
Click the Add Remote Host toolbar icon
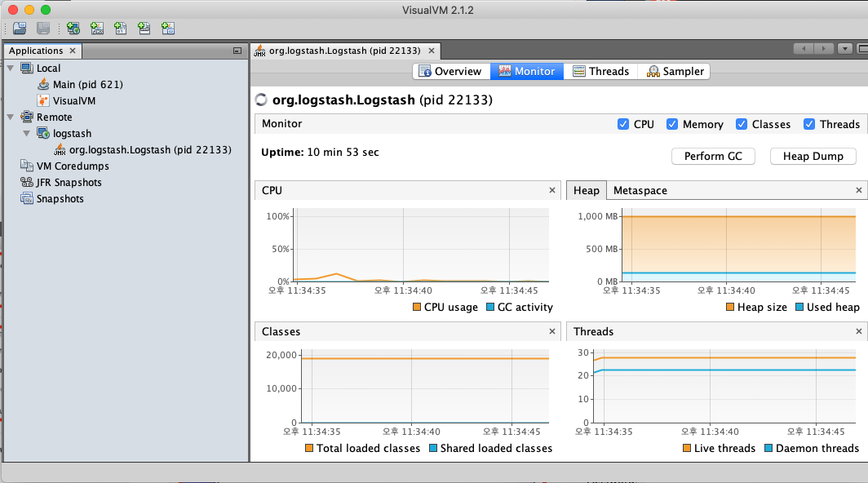point(73,28)
